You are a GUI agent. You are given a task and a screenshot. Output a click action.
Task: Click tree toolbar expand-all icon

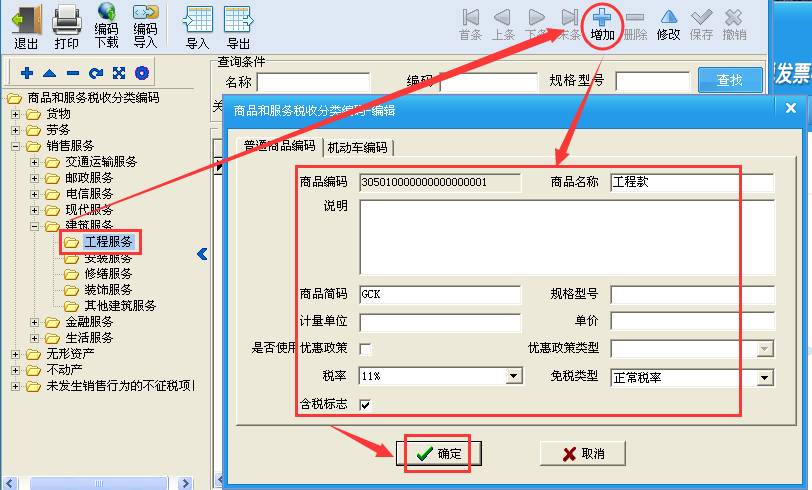[x=119, y=73]
